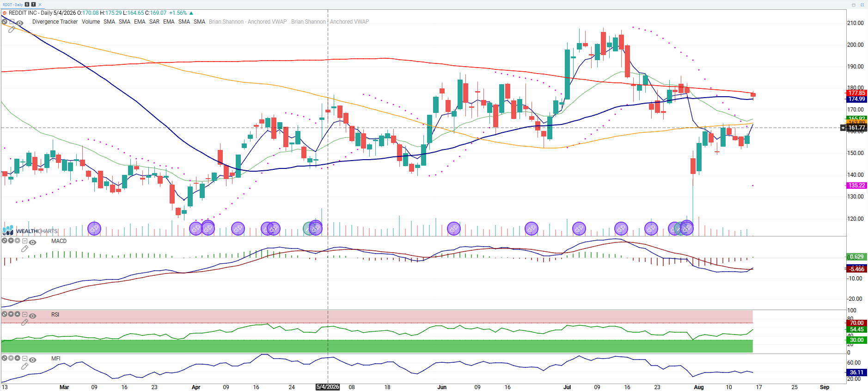The image size is (868, 391).
Task: Edit the MACD indicator with pencil icon
Action: pos(25,249)
